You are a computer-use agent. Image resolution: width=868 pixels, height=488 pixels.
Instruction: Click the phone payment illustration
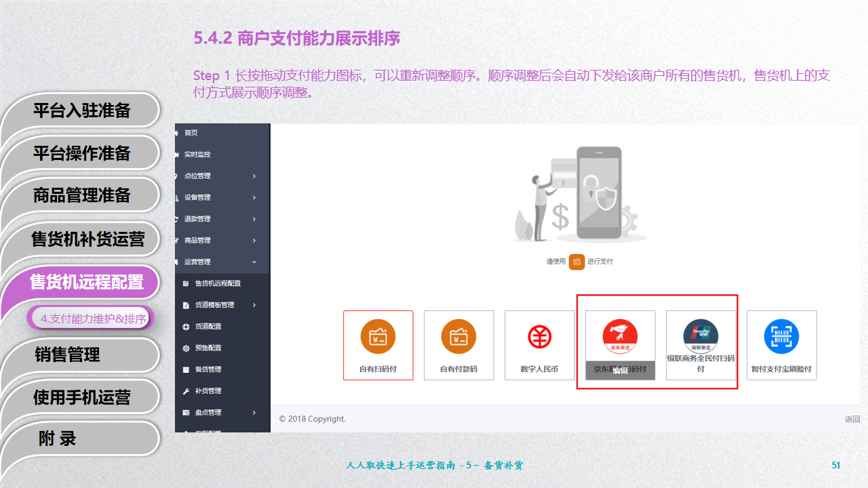point(580,193)
